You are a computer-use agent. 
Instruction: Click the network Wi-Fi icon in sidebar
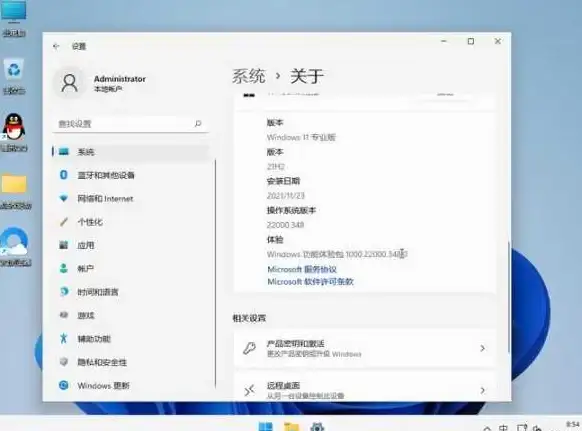[64, 198]
